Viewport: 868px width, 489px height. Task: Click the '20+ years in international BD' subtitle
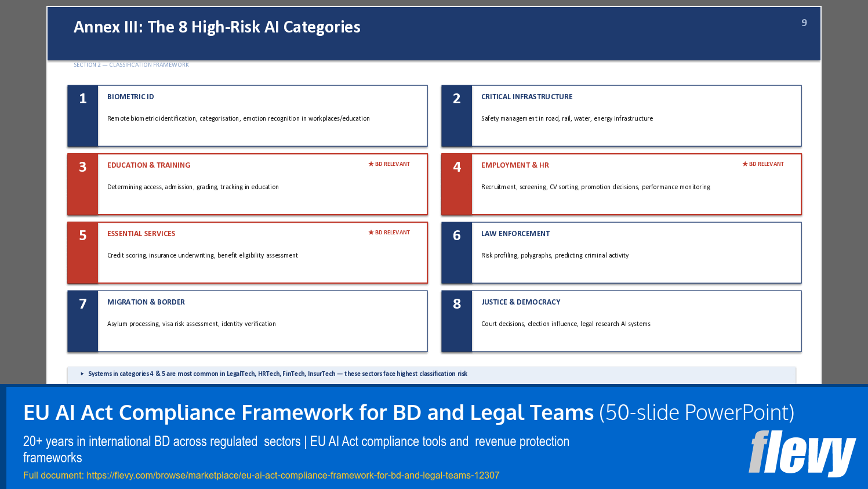(296, 449)
